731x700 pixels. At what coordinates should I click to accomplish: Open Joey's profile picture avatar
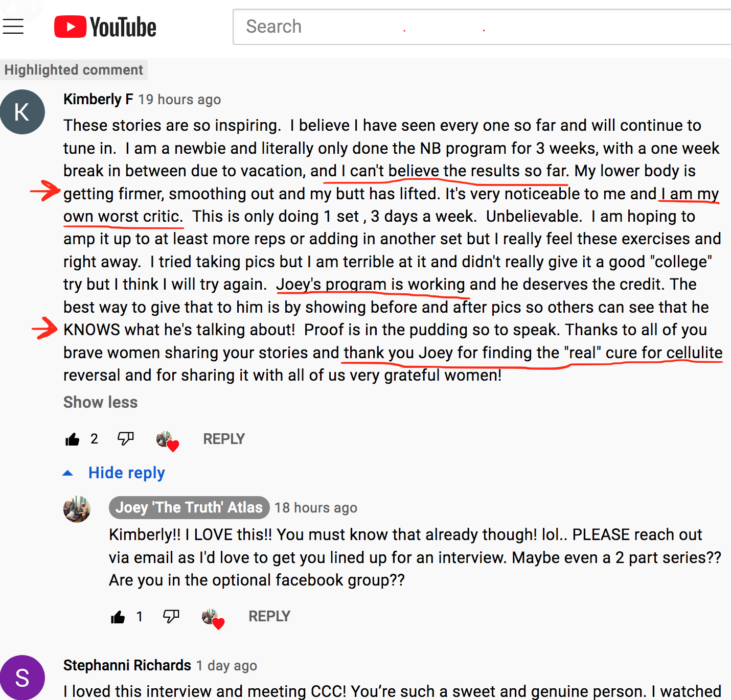[77, 509]
